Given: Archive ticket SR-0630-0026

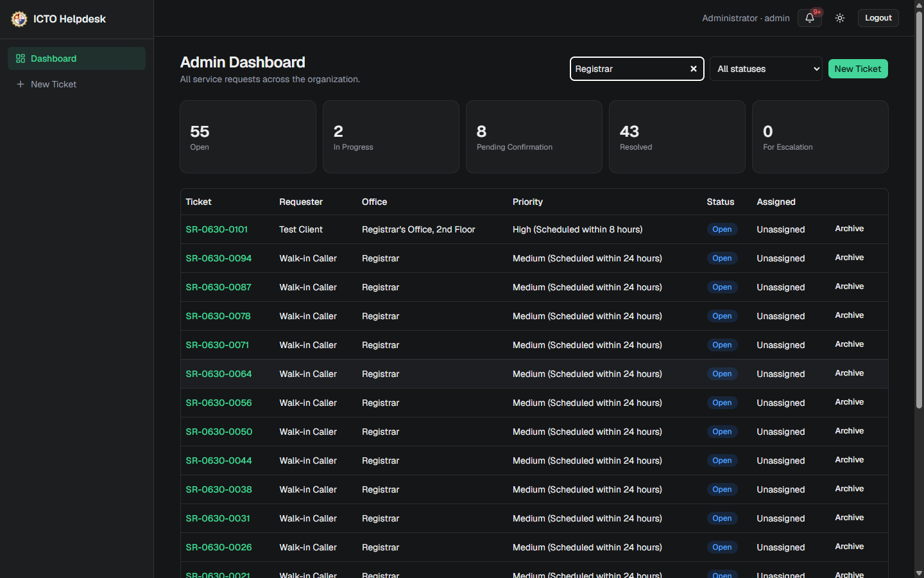Looking at the screenshot, I should (850, 547).
